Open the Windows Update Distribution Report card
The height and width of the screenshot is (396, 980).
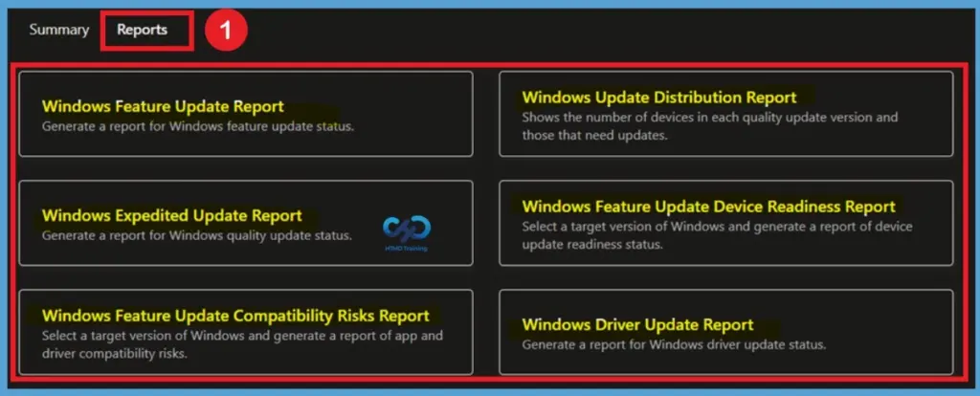(x=725, y=114)
